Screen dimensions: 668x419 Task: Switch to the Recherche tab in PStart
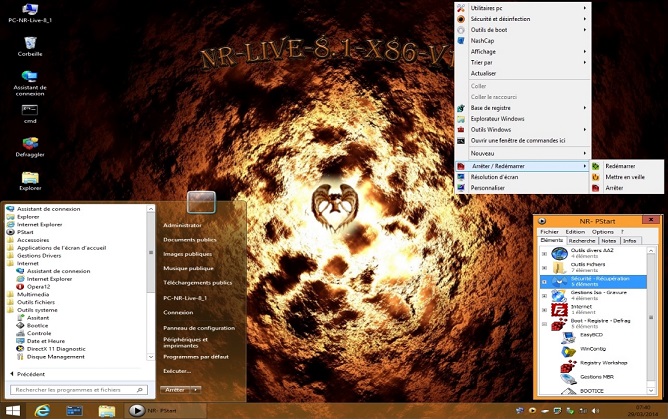click(582, 241)
